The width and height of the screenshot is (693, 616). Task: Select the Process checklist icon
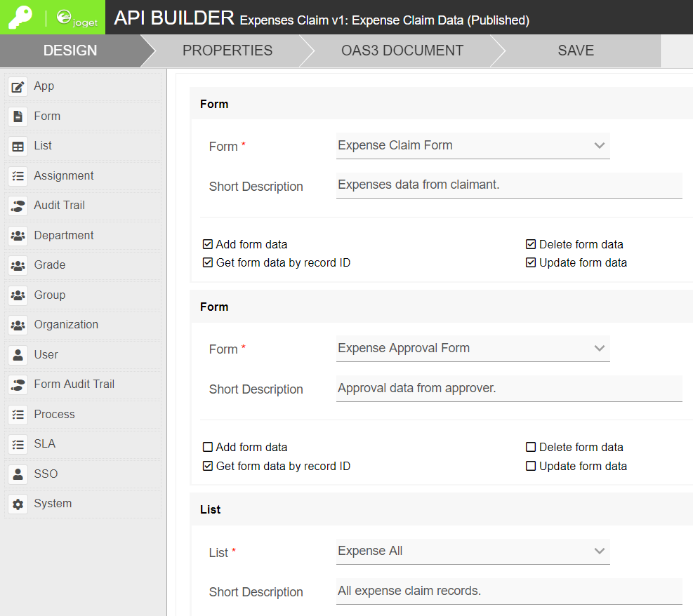pos(18,415)
